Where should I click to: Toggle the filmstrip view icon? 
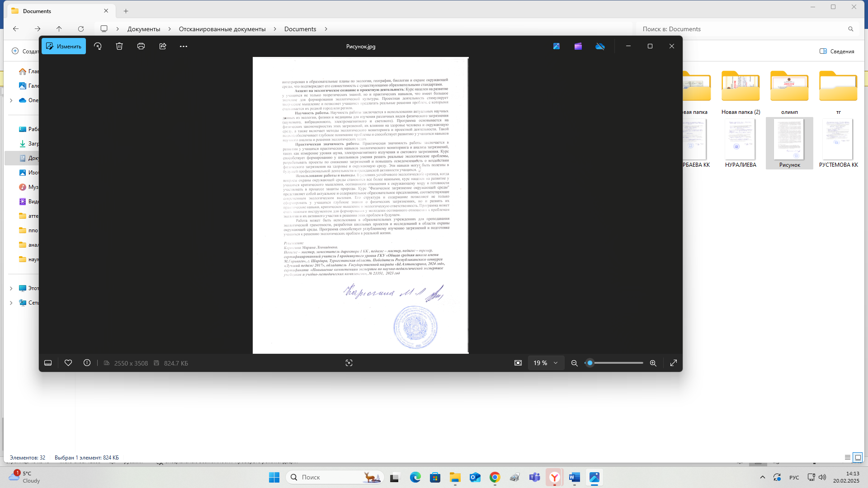point(48,363)
